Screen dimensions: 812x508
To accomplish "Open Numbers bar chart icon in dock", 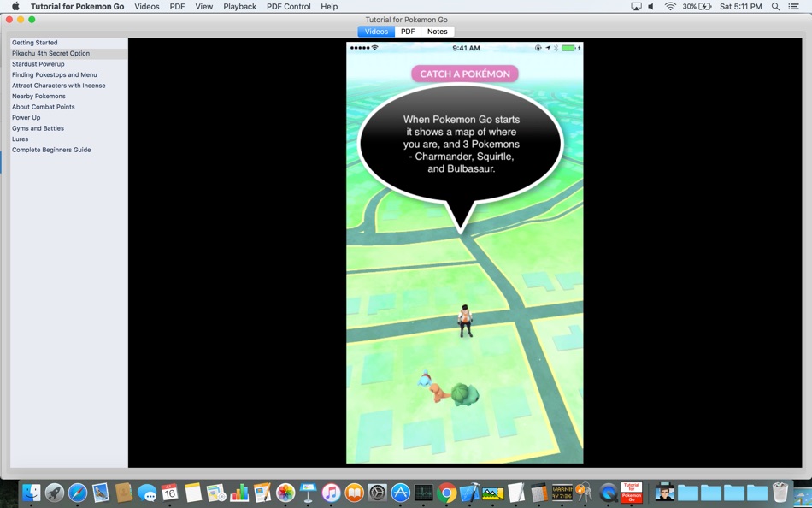I will point(238,493).
